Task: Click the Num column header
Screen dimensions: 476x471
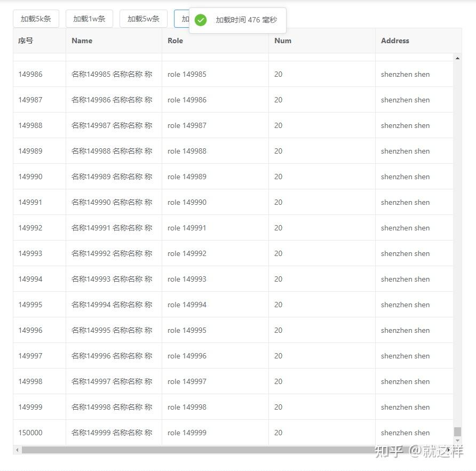Action: [x=282, y=41]
